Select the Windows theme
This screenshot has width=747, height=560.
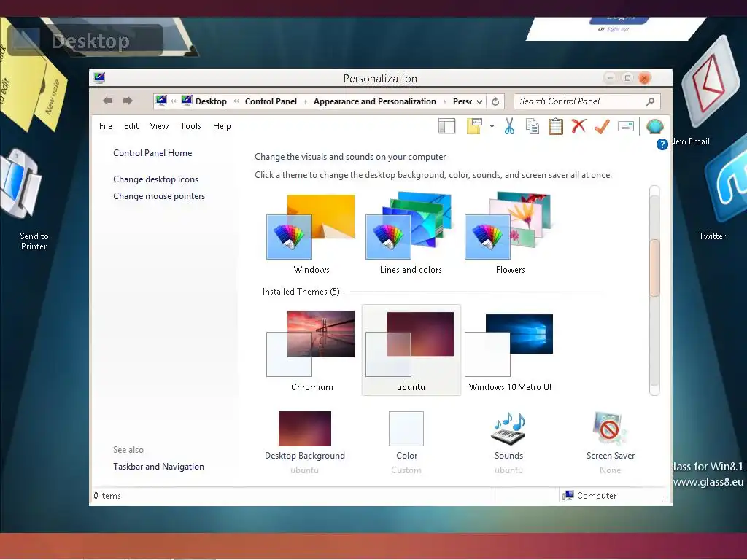(x=311, y=234)
